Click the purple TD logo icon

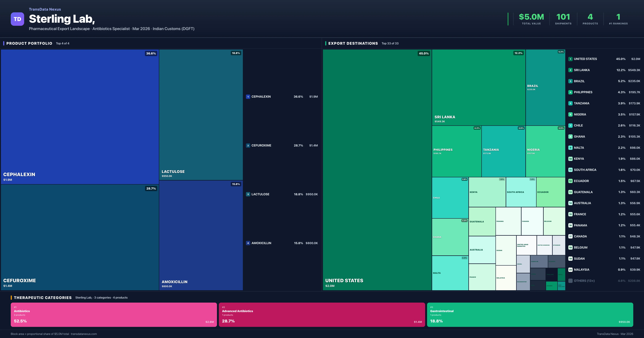click(17, 19)
